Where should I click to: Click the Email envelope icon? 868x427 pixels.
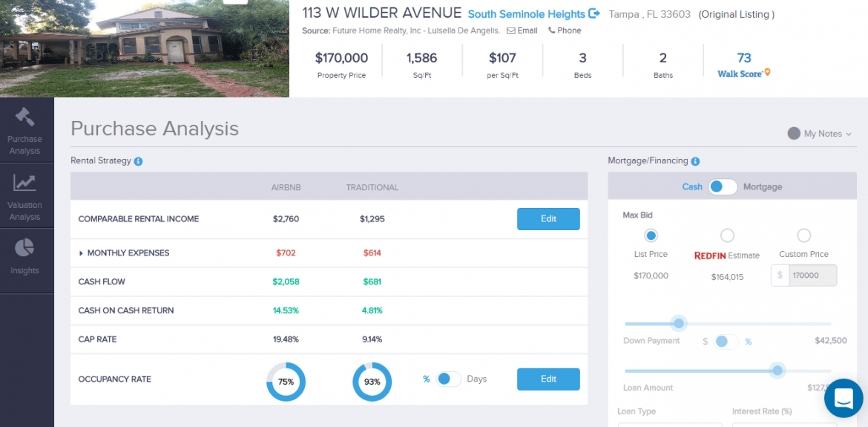click(x=511, y=31)
